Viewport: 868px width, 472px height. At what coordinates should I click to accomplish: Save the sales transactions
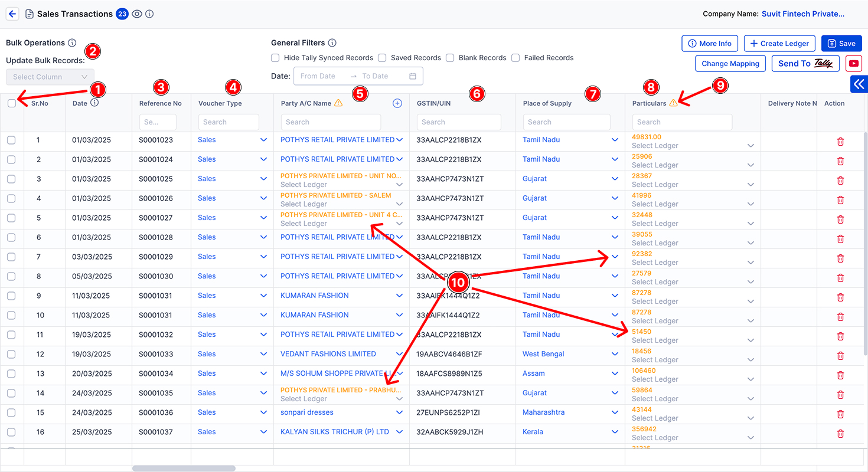[x=841, y=44]
